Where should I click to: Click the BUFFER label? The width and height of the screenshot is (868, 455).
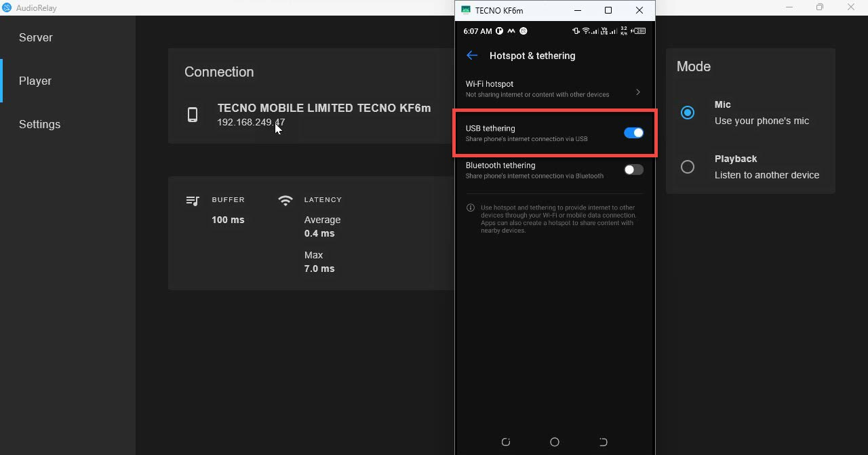[x=228, y=200]
